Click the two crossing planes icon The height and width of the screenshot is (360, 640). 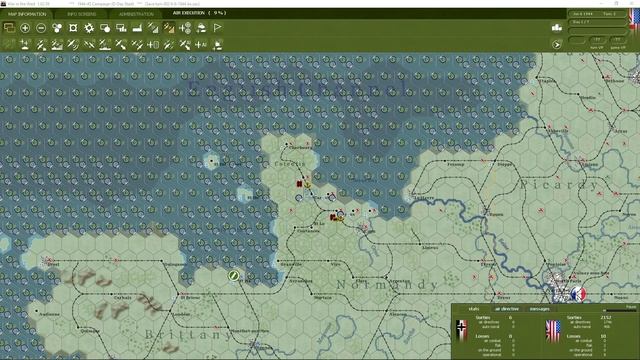coord(89,44)
